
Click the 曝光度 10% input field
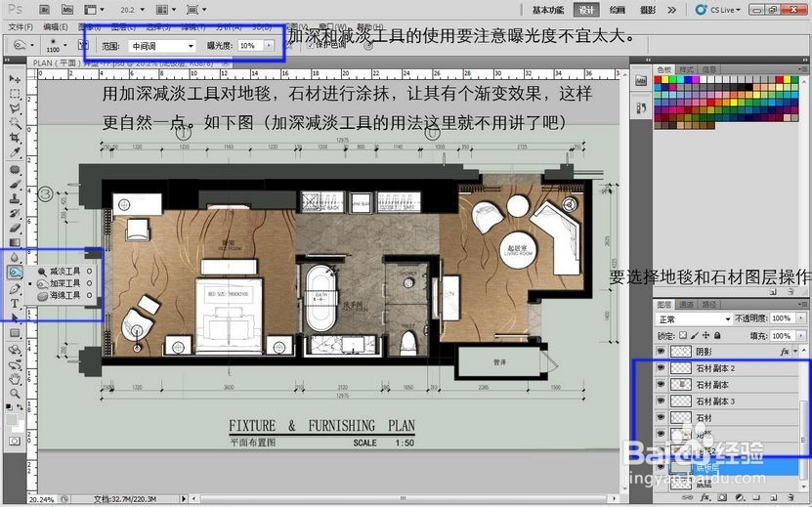(x=251, y=46)
